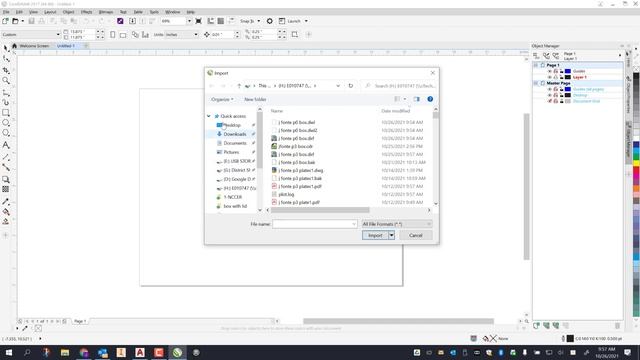Collapse Quick access tree node

point(209,116)
